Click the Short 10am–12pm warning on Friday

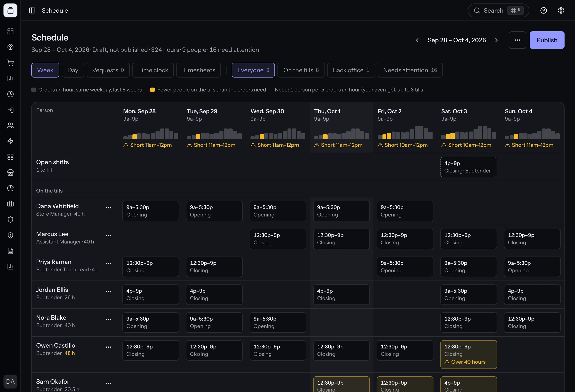pos(402,145)
